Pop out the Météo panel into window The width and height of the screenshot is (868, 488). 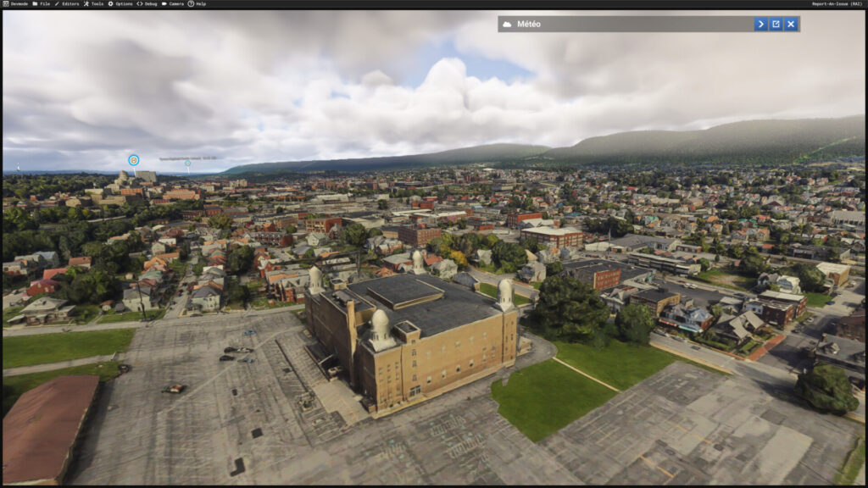coord(776,24)
